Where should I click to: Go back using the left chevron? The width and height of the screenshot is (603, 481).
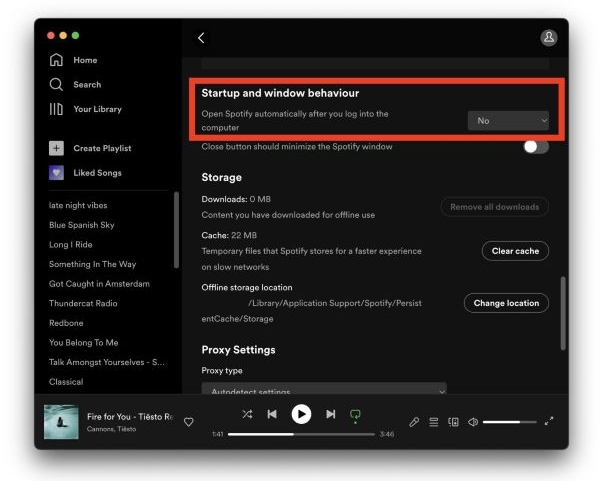[201, 38]
